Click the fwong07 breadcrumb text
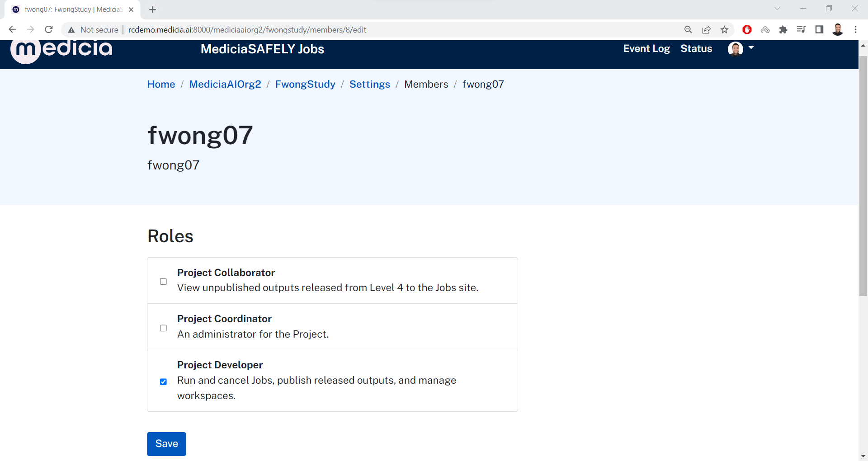The width and height of the screenshot is (868, 461). tap(483, 84)
